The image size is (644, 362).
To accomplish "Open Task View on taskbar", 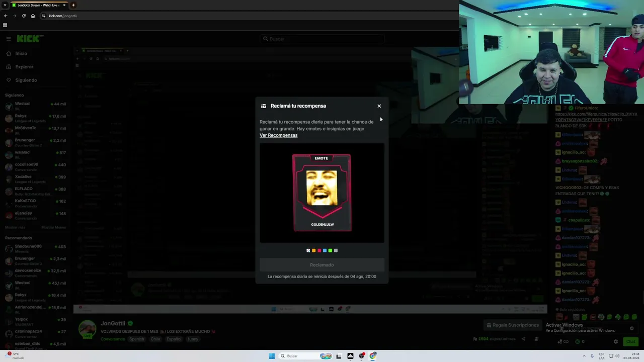I will [x=339, y=356].
